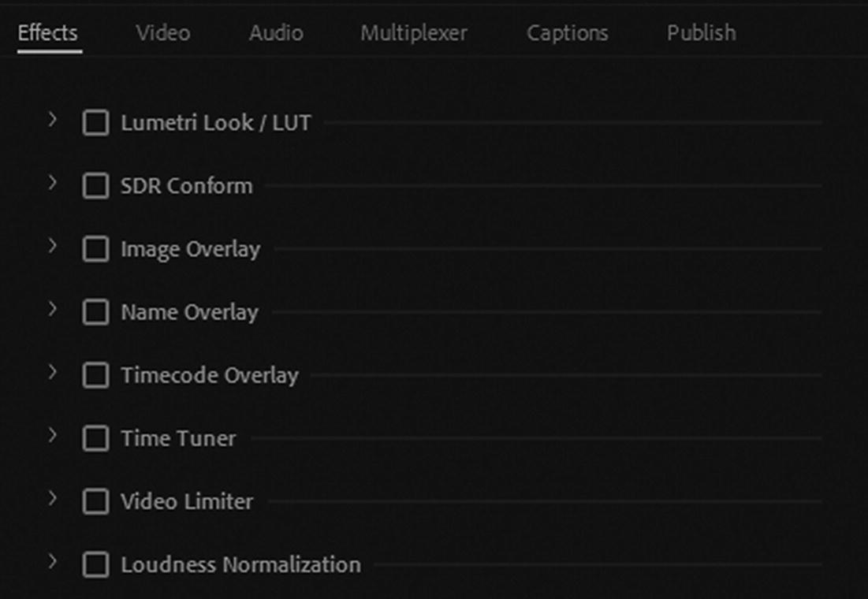Select the Captions tab
Image resolution: width=868 pixels, height=599 pixels.
point(568,33)
